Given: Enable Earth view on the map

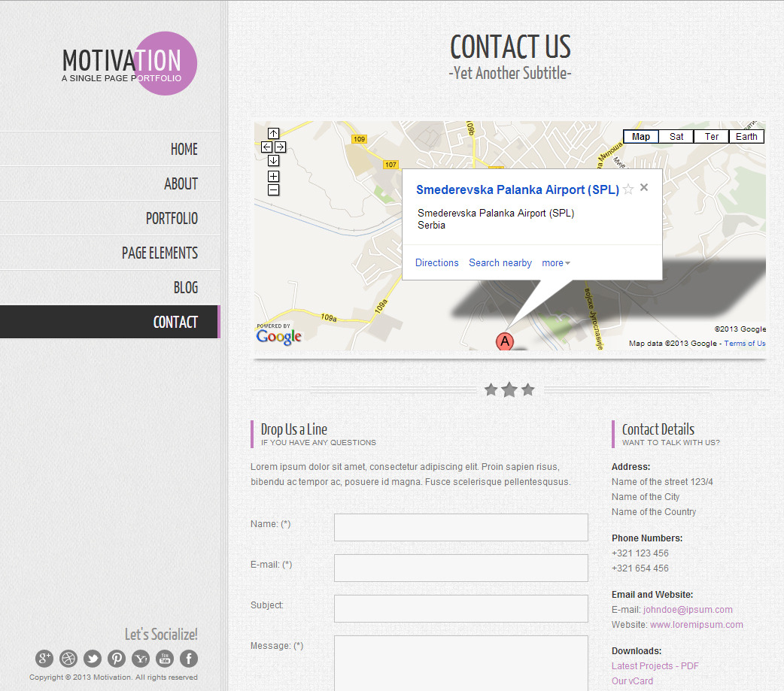Looking at the screenshot, I should [746, 136].
